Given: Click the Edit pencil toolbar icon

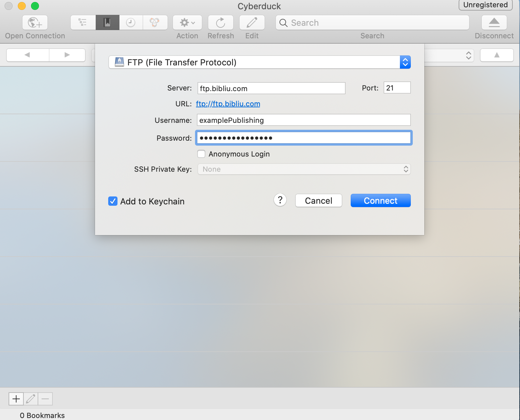Looking at the screenshot, I should pyautogui.click(x=252, y=22).
